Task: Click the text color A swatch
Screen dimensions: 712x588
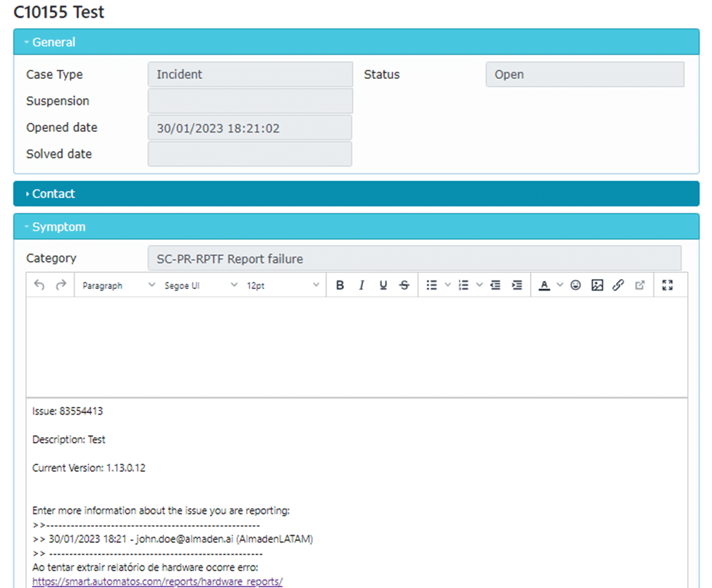Action: tap(544, 286)
